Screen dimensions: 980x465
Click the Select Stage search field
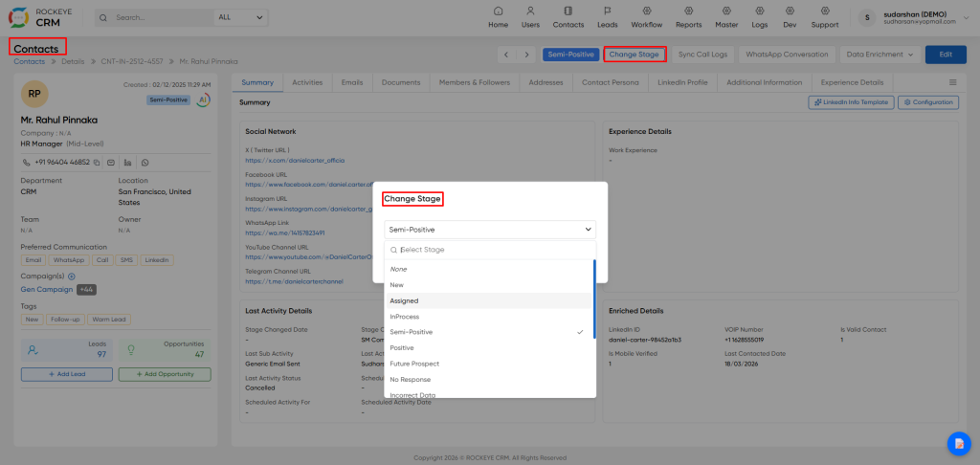490,250
